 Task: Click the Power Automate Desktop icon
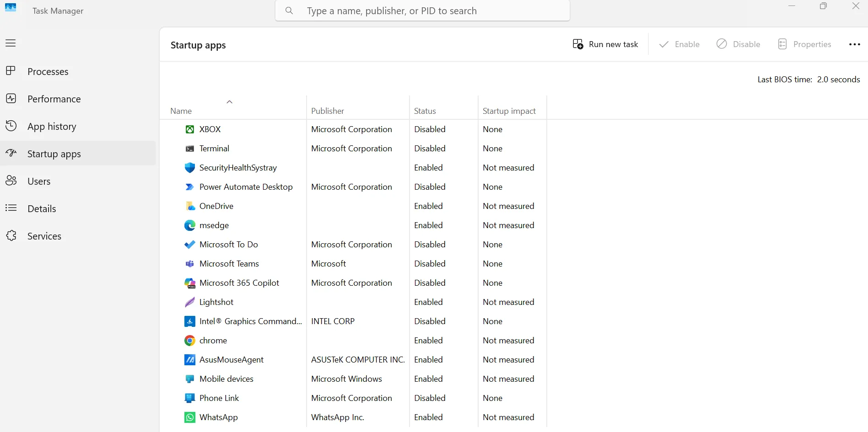190,187
